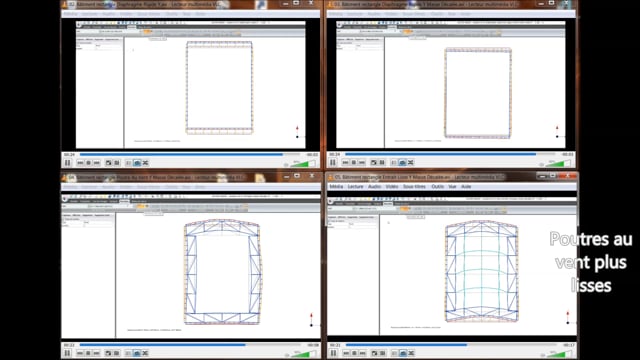Adjust volume slider in top-left VLC window
640x360 pixels.
tap(304, 164)
